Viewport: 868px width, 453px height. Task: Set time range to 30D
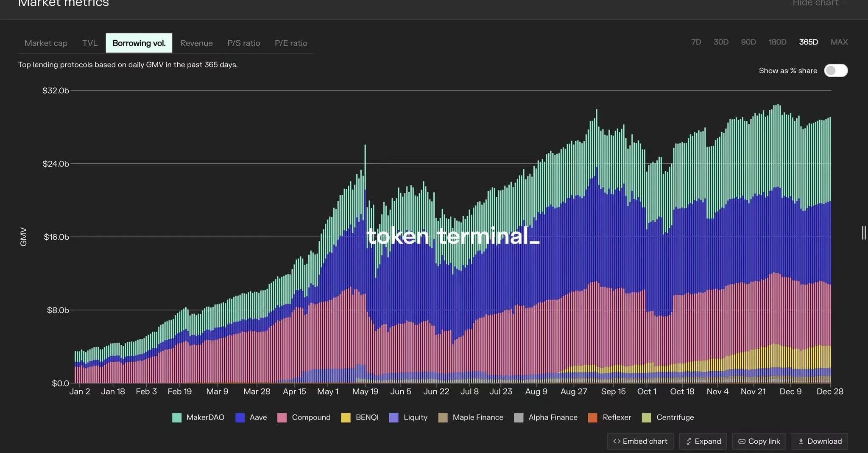click(x=721, y=42)
